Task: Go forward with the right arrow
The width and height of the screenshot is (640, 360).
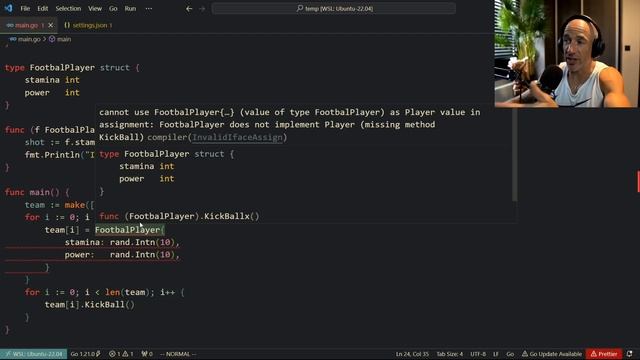Action: tap(202, 8)
